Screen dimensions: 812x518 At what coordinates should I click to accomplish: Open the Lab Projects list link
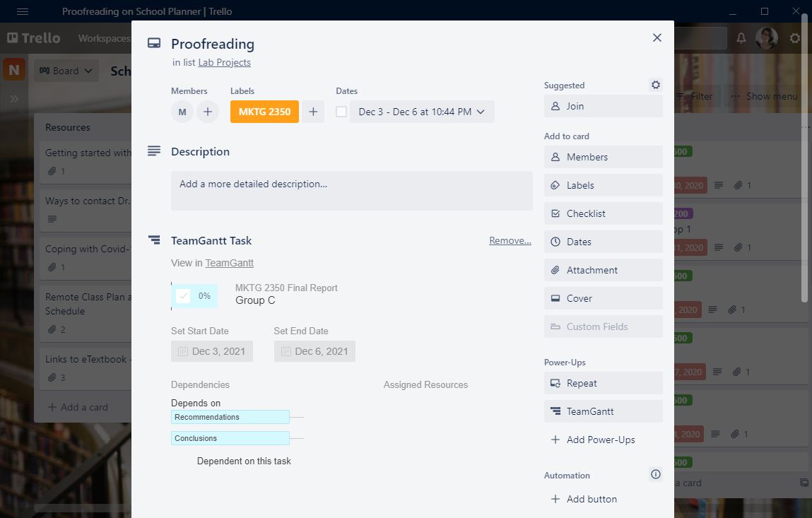[224, 62]
